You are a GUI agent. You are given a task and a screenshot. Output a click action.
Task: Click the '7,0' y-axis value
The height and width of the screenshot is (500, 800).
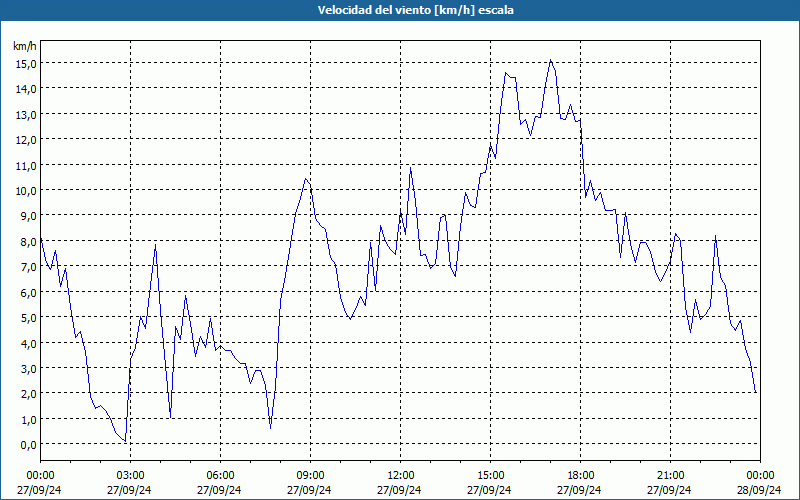click(28, 266)
